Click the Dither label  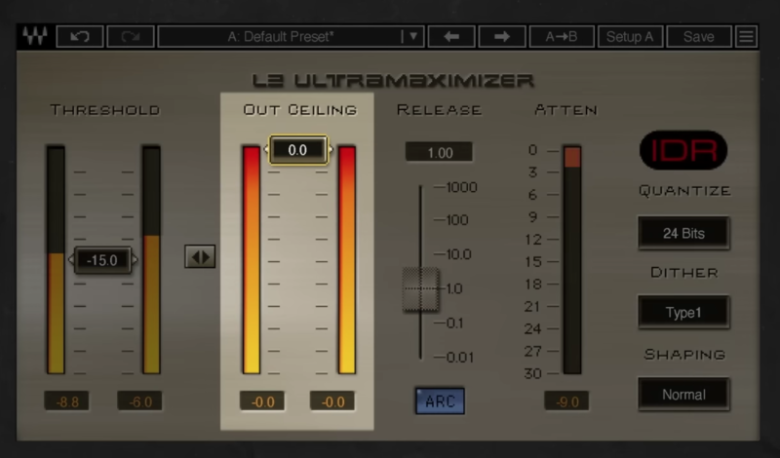(x=684, y=273)
